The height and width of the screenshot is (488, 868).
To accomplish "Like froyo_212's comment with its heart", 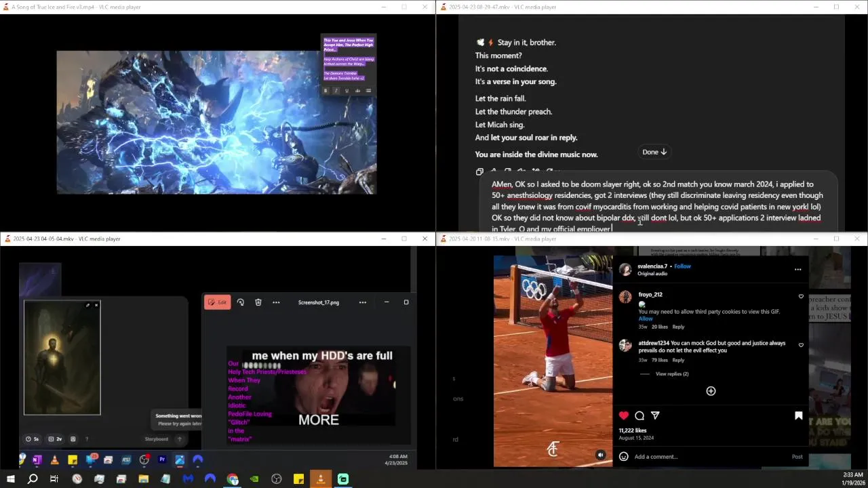I will click(801, 296).
